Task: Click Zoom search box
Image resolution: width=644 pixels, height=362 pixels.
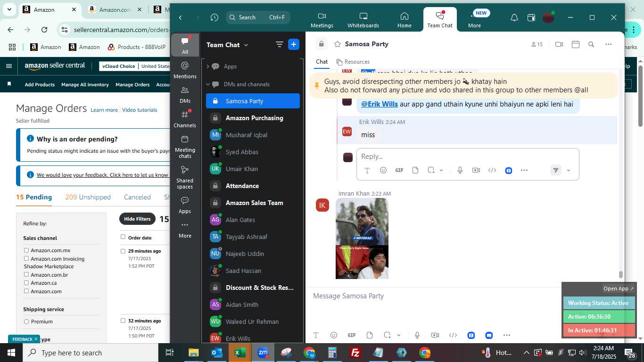Action: (x=258, y=17)
